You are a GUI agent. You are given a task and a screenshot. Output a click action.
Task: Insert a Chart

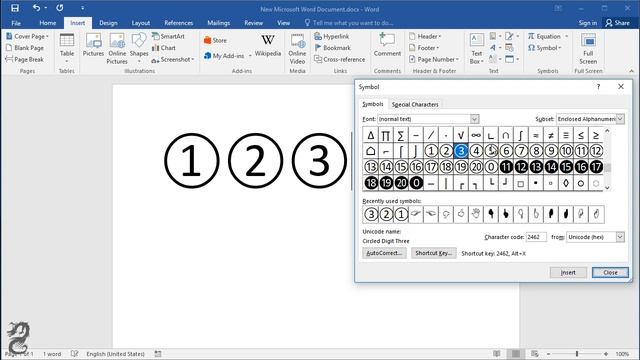(x=164, y=48)
